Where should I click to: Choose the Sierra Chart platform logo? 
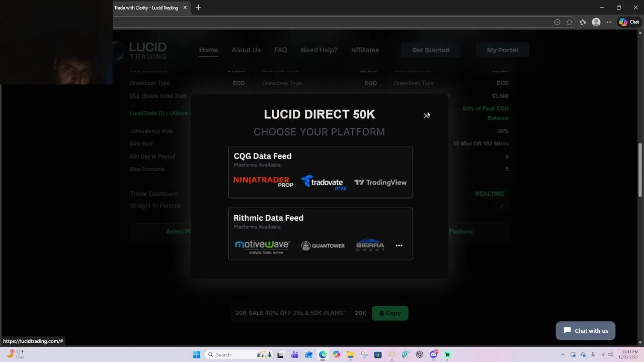point(370,245)
